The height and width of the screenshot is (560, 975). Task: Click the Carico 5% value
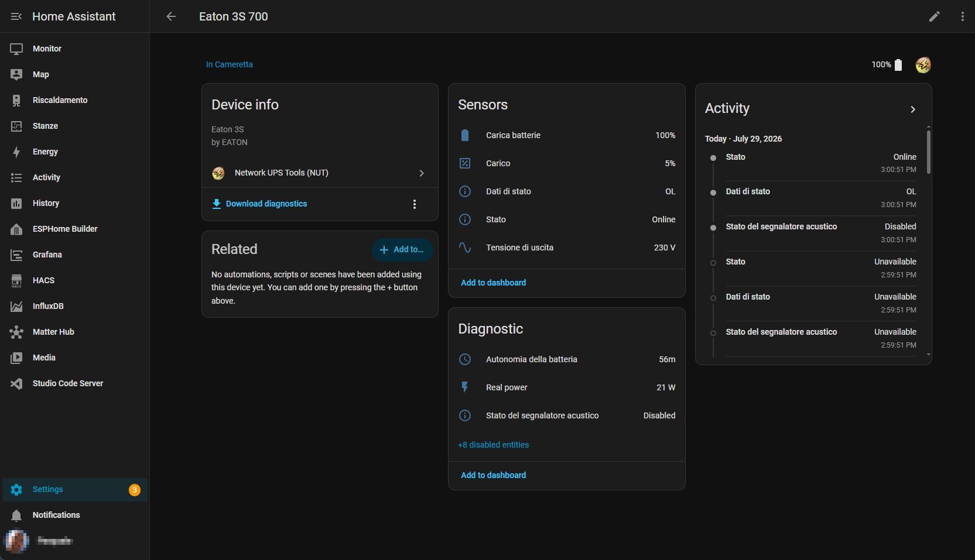pyautogui.click(x=670, y=163)
